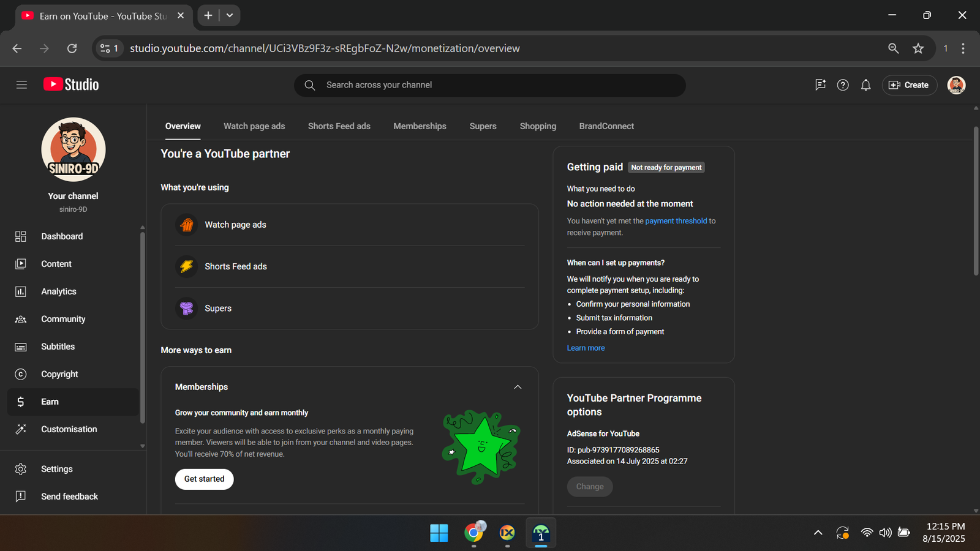Switch to the Watch page ads tab
The height and width of the screenshot is (551, 980).
[x=254, y=126]
